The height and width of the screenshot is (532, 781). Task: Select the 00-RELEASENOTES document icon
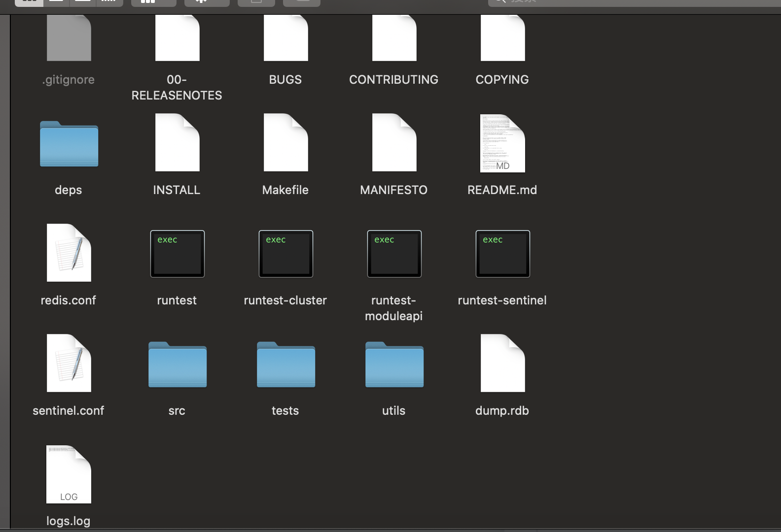[x=177, y=38]
